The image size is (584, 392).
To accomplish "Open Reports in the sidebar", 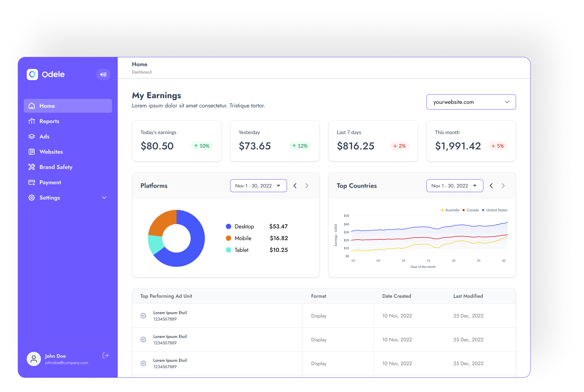I will 49,121.
